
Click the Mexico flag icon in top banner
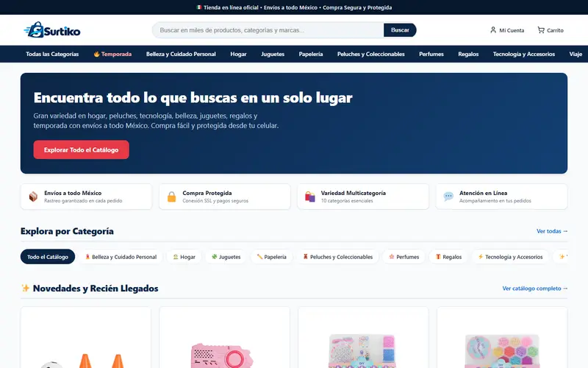click(198, 7)
